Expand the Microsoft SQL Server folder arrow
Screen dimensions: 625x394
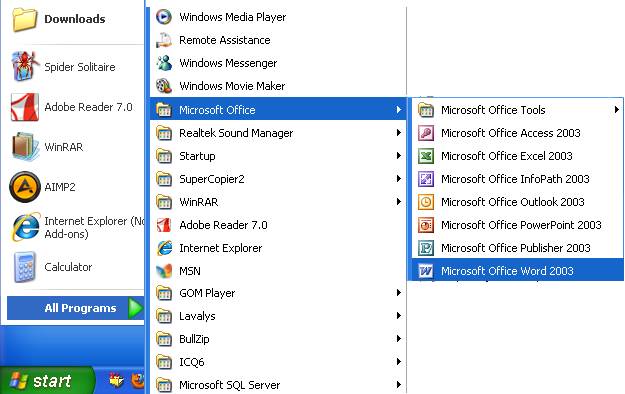tap(398, 384)
